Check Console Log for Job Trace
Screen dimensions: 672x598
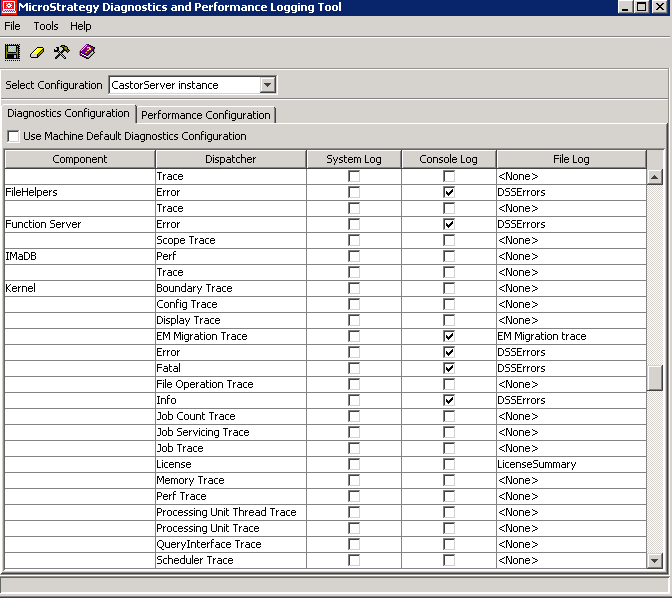point(449,448)
